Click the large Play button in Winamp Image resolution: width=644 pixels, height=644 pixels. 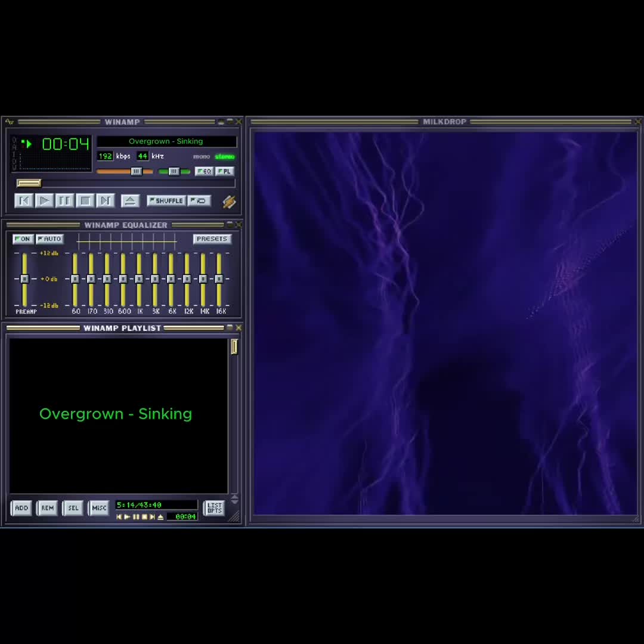(x=44, y=201)
